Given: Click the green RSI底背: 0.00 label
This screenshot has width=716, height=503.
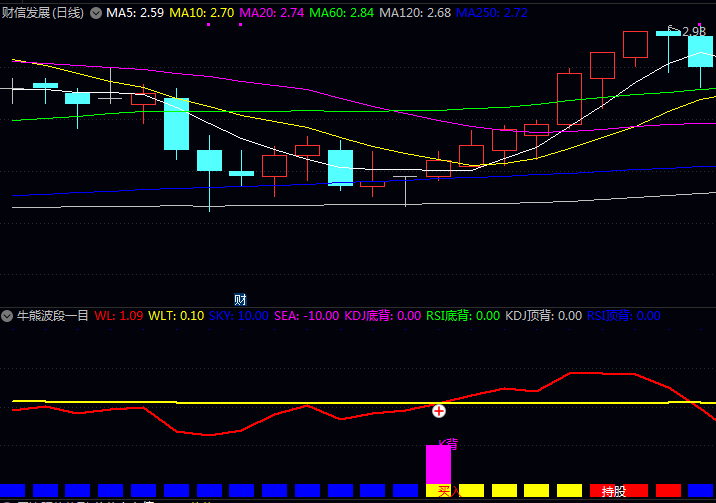Looking at the screenshot, I should click(x=463, y=316).
